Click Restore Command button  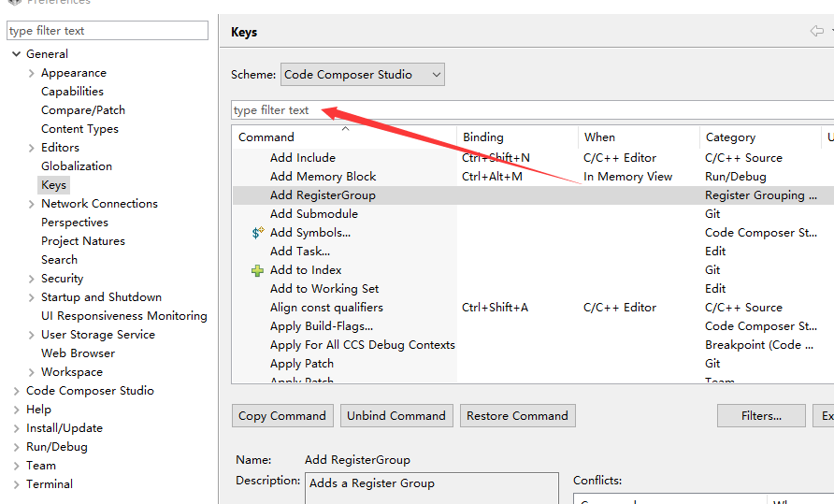click(x=518, y=416)
